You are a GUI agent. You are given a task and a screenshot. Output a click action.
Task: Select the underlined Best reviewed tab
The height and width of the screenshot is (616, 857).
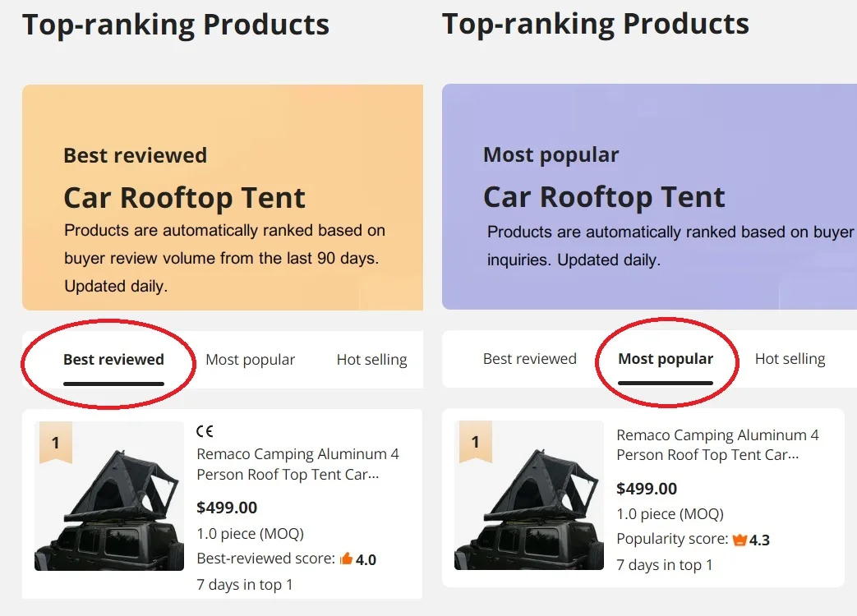[x=113, y=360]
